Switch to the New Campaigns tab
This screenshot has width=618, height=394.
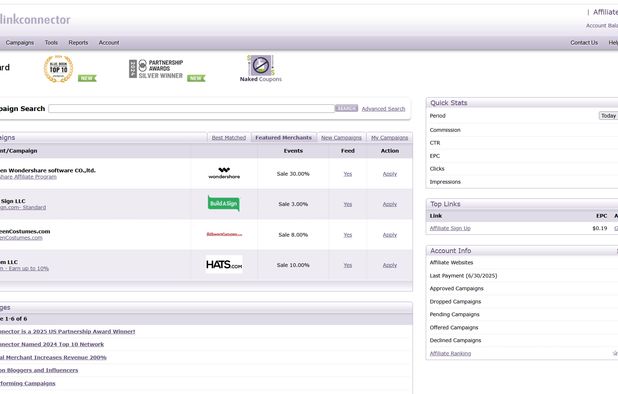(341, 138)
